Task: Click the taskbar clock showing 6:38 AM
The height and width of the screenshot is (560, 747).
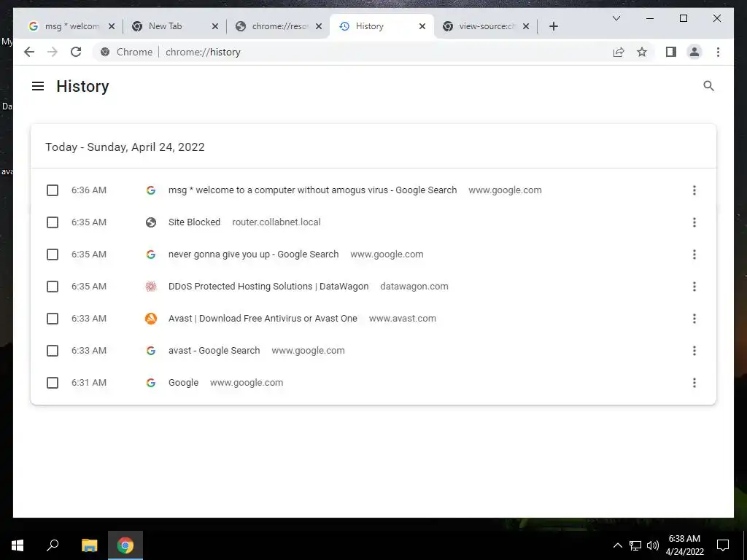Action: point(684,545)
